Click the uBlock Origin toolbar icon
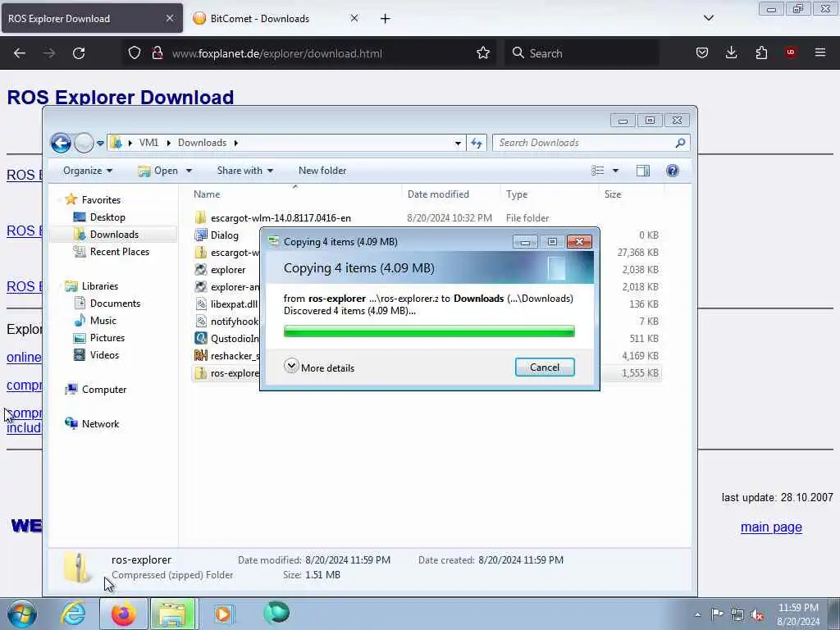Image resolution: width=840 pixels, height=630 pixels. click(x=791, y=52)
